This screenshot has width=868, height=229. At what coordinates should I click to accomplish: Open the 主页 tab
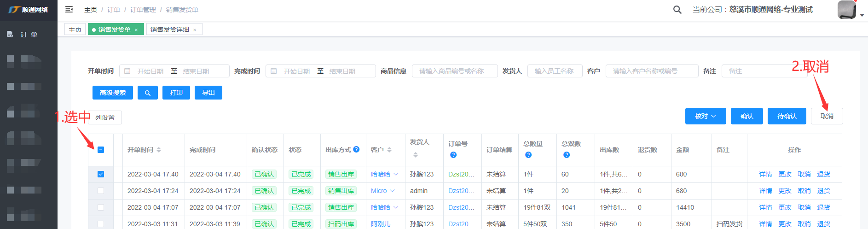tap(75, 29)
